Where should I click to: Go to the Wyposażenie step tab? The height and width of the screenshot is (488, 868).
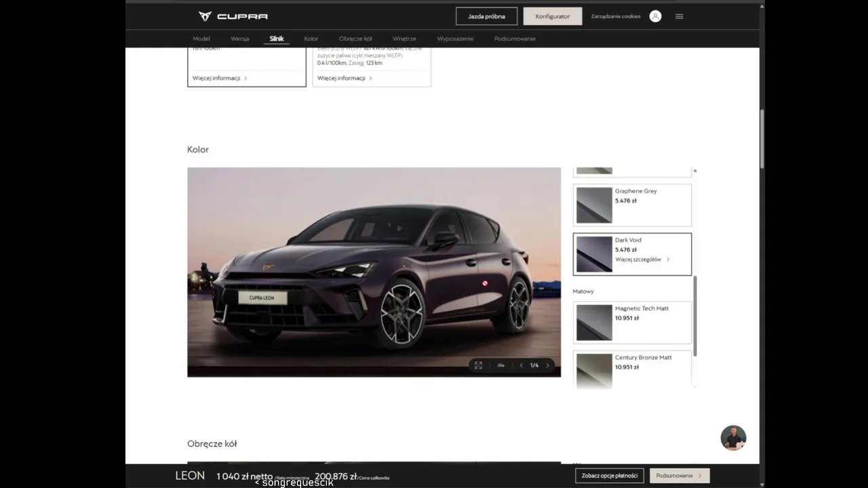tap(455, 39)
